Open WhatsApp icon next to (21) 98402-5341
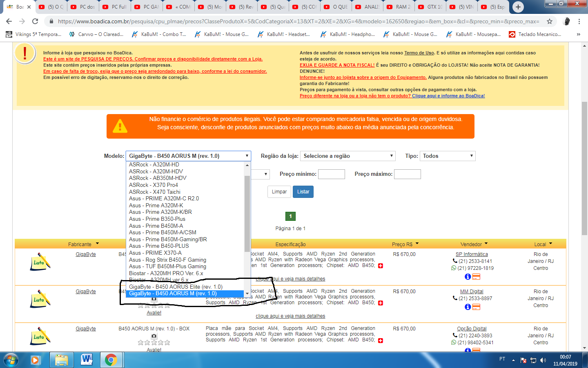This screenshot has width=588, height=368. 454,343
